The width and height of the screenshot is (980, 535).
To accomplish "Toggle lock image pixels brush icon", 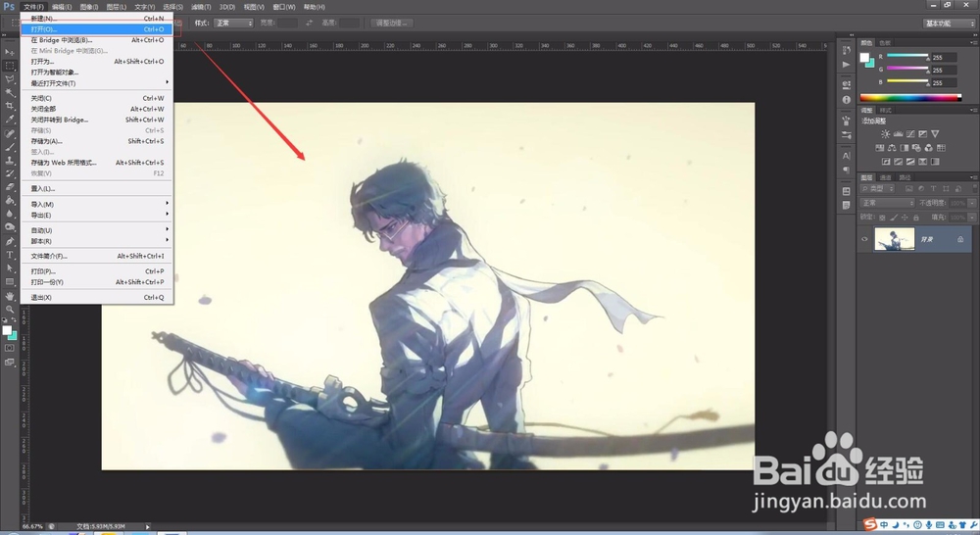I will 893,218.
